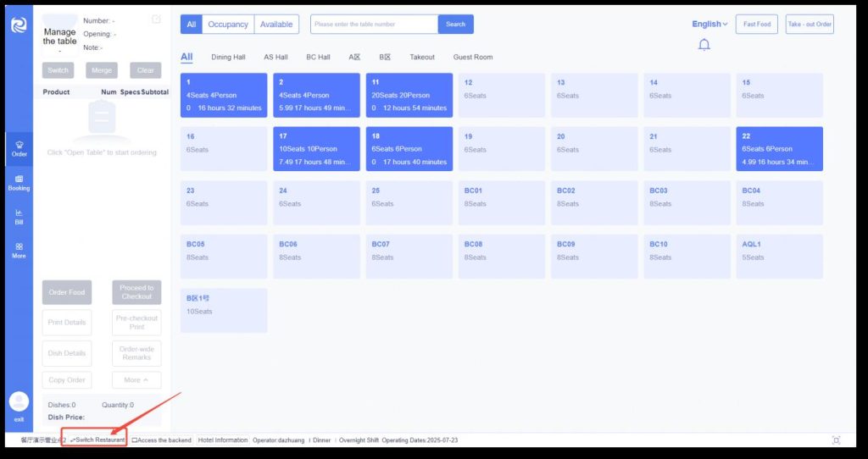Viewport: 868px width, 459px height.
Task: Expand the More actions button
Action: (136, 380)
